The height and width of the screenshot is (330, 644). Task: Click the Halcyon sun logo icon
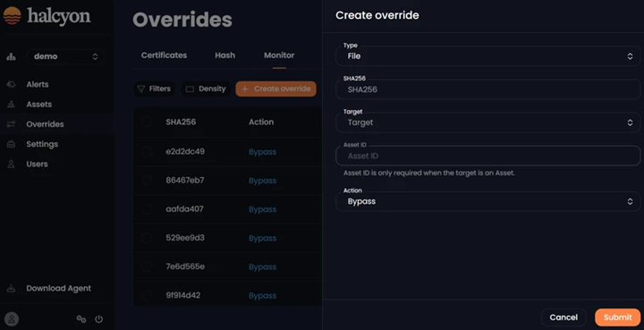click(x=12, y=15)
